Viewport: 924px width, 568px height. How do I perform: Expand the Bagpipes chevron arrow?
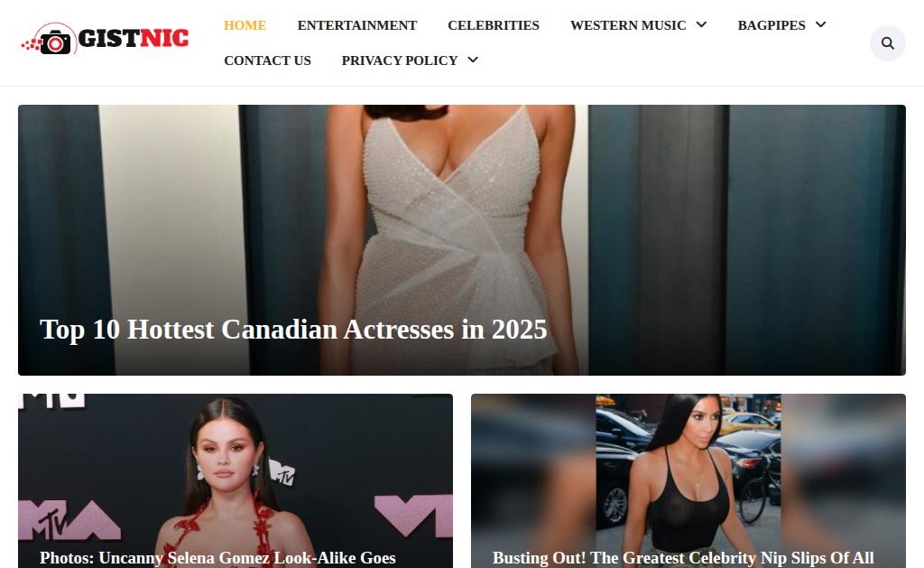(821, 24)
